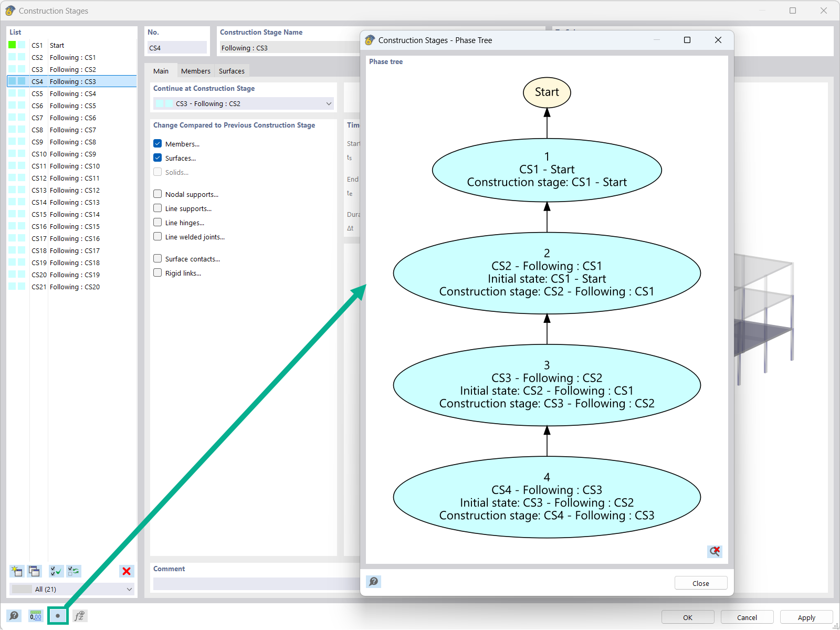Click the units and decimal places icon

pos(35,616)
